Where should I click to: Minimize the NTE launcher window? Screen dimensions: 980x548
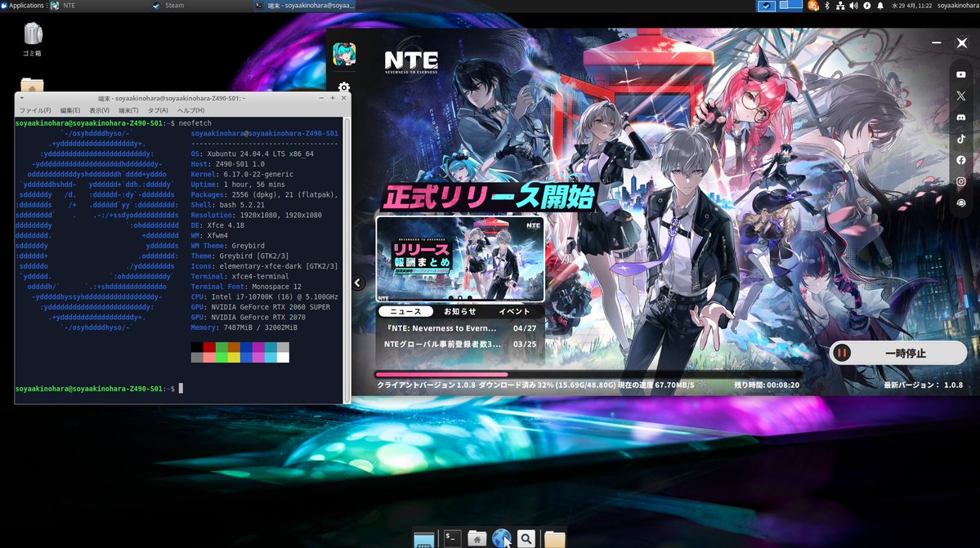(936, 42)
